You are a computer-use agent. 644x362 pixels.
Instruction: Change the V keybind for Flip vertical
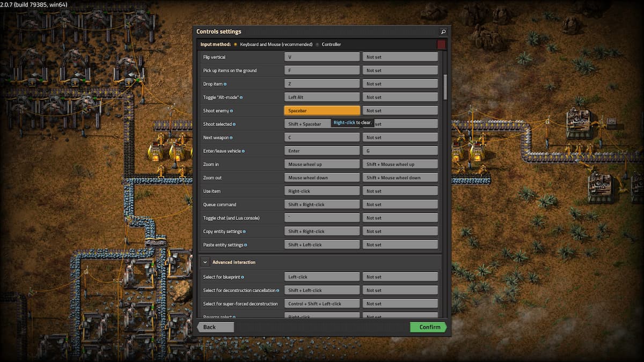tap(321, 56)
